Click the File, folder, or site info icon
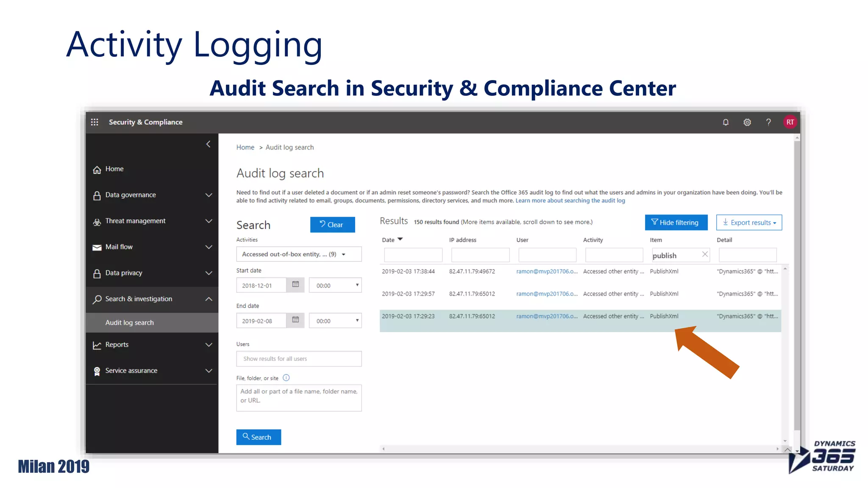868x488 pixels. pyautogui.click(x=286, y=377)
